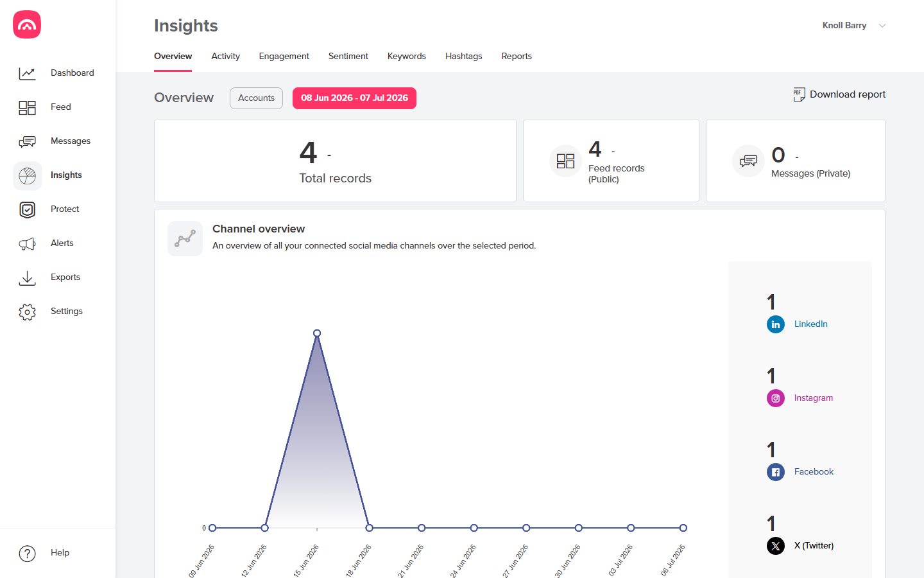Select the Insights pie icon in sidebar

tap(28, 175)
